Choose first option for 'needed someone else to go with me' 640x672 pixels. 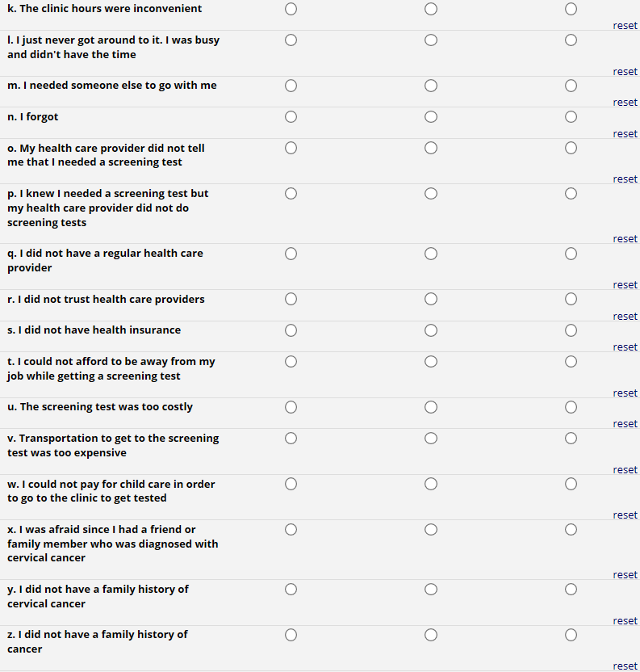[291, 86]
